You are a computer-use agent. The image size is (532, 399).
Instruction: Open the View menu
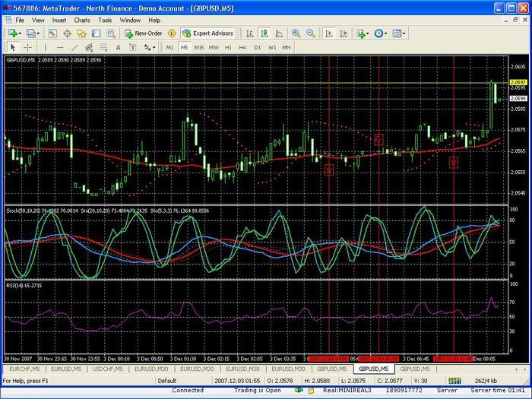(38, 21)
